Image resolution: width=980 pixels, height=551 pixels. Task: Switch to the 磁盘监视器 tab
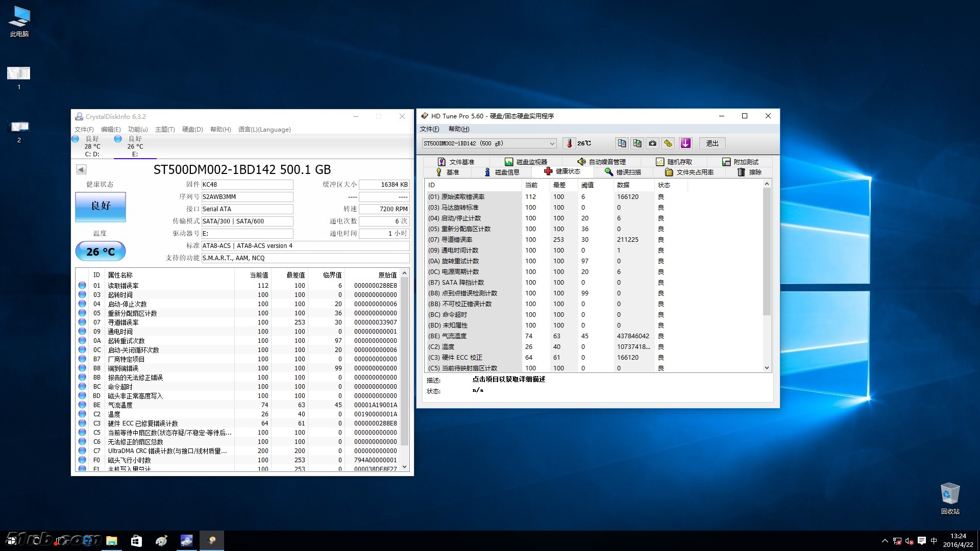point(526,162)
